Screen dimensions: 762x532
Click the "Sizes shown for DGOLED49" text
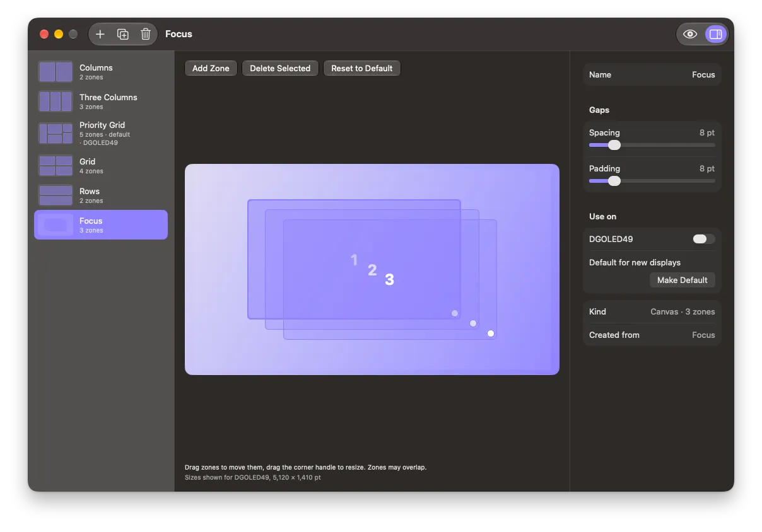tap(253, 478)
